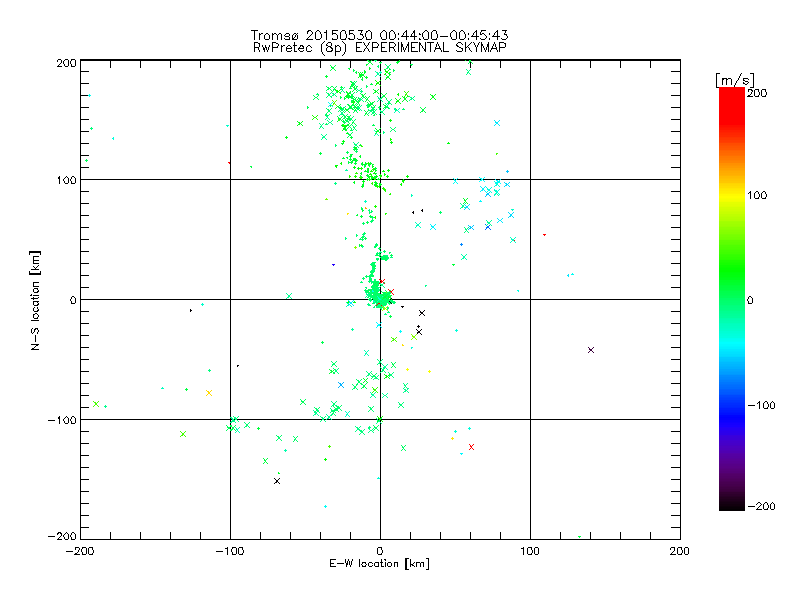Viewport: 800px width, 600px height.
Task: Click the x-axis tick label -200
Action: point(81,551)
